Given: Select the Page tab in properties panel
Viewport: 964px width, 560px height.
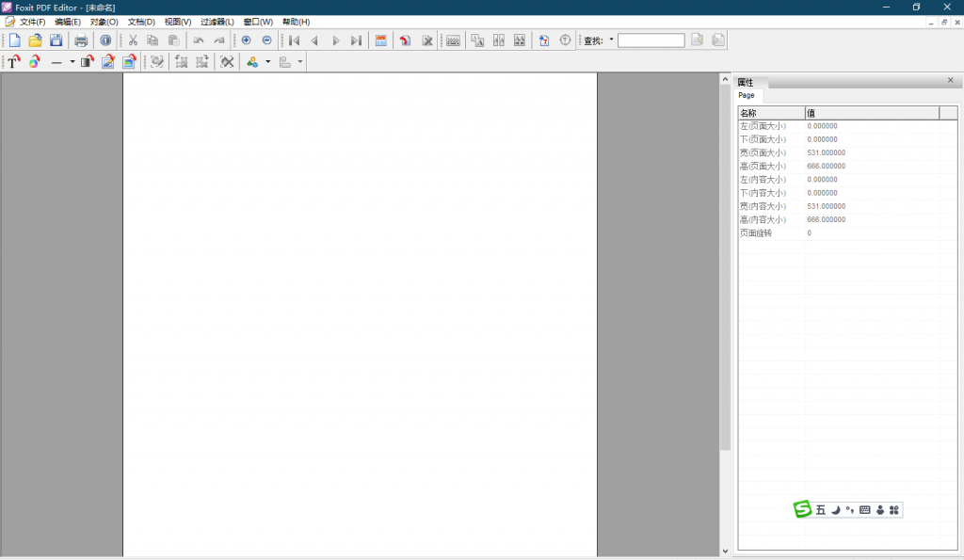Looking at the screenshot, I should click(x=747, y=95).
